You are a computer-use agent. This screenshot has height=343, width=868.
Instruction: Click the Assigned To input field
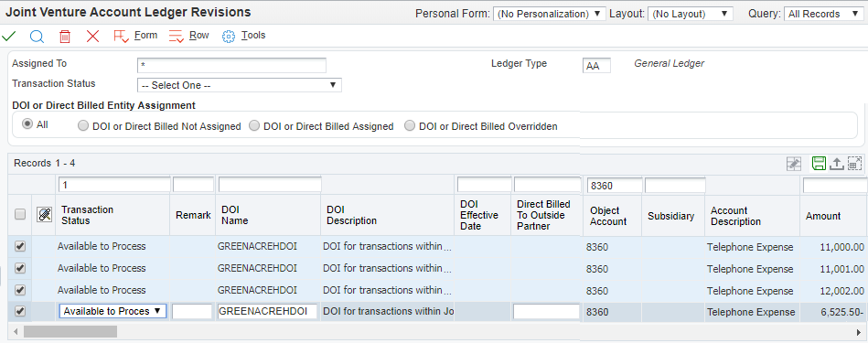click(231, 65)
